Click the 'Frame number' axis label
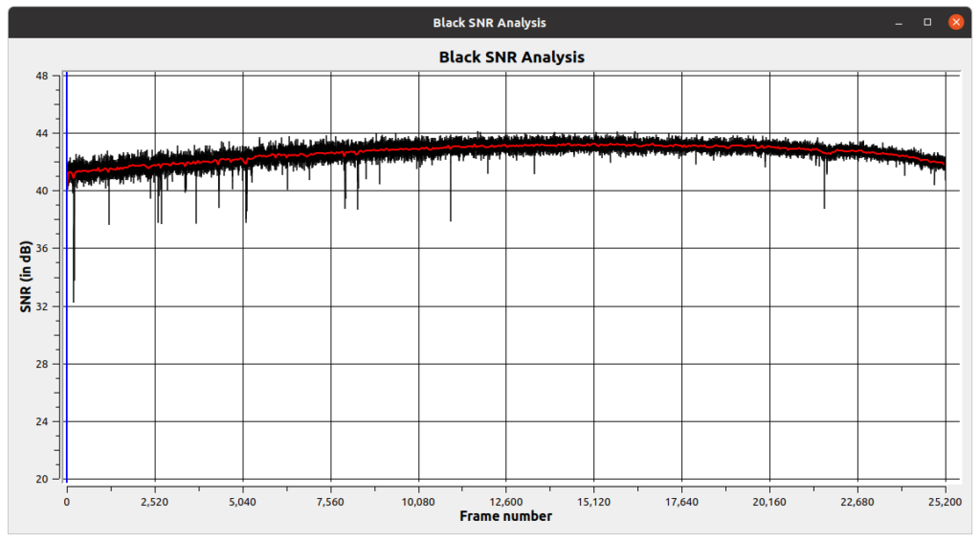Screen dimensions: 980x542 pyautogui.click(x=505, y=516)
